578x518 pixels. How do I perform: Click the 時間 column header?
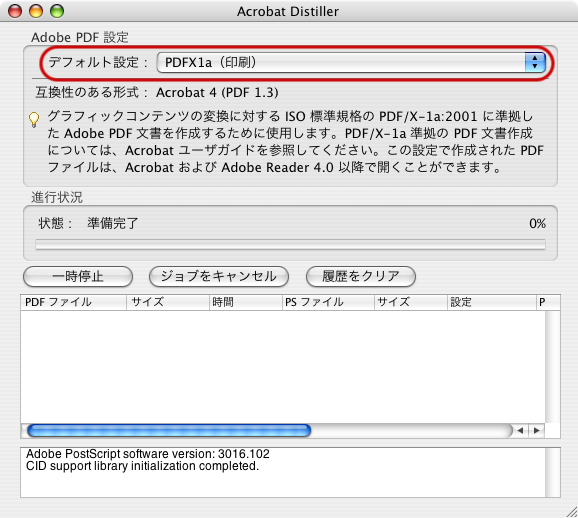point(246,302)
